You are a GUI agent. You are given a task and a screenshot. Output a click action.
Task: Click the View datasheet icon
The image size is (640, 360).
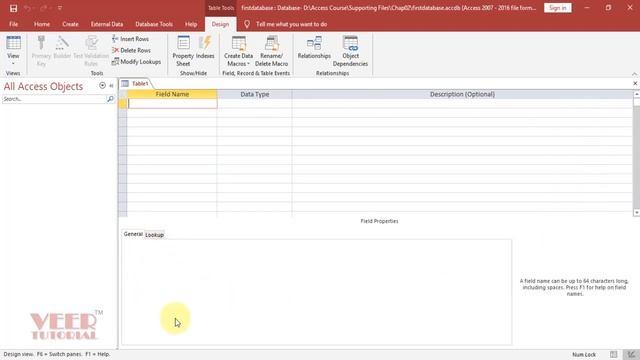pos(13,43)
